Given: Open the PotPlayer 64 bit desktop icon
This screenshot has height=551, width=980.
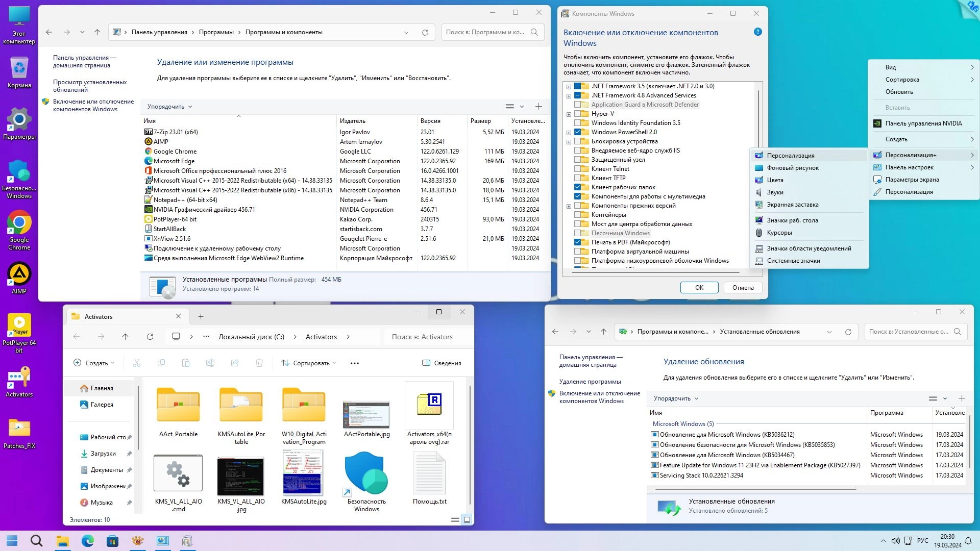Looking at the screenshot, I should tap(19, 325).
